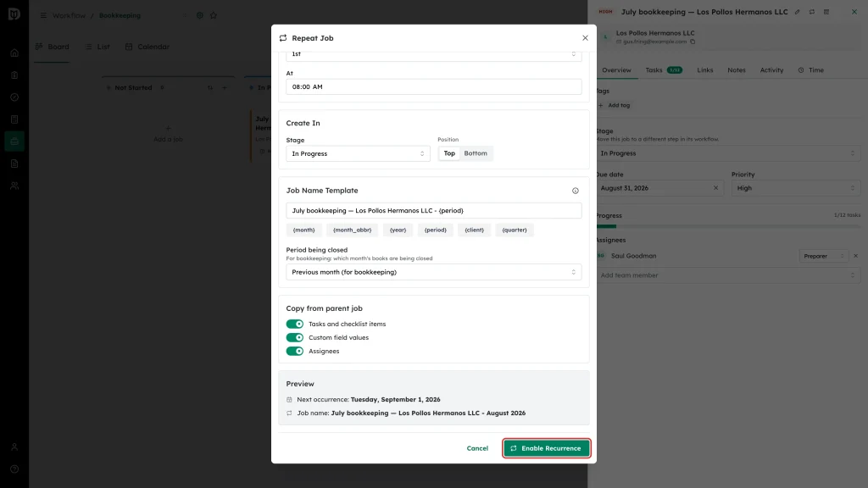The width and height of the screenshot is (868, 488).
Task: Remove Saul Goodman assignee
Action: 856,256
